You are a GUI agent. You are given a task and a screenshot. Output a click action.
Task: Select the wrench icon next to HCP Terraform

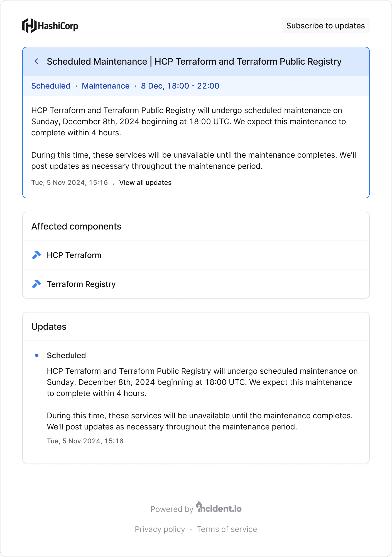coord(36,255)
